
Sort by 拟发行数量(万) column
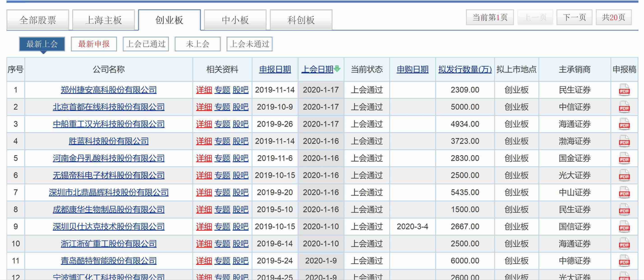click(465, 69)
